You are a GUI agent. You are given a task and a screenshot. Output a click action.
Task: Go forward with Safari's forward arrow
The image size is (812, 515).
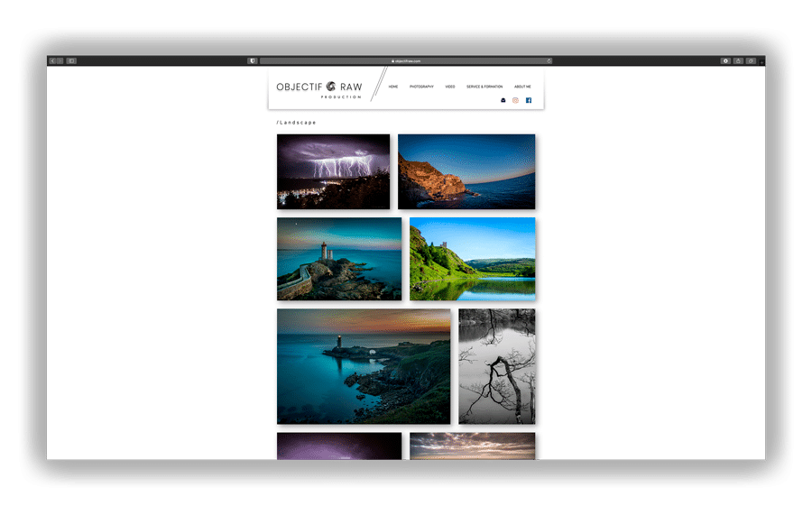pos(60,61)
